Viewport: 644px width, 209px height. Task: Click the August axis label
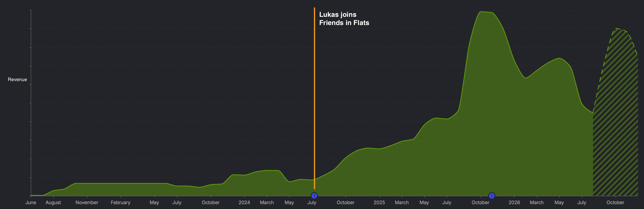click(53, 202)
